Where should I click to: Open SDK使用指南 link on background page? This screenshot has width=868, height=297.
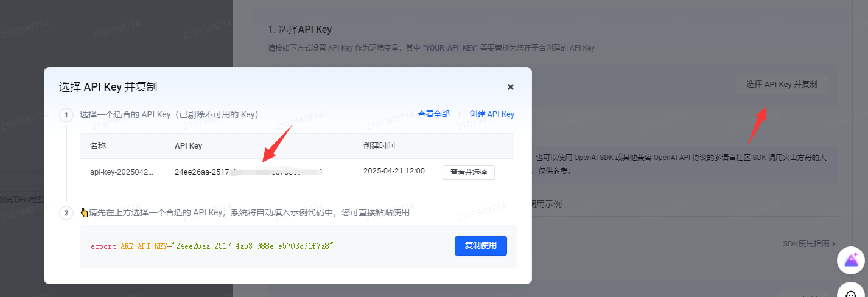[808, 243]
